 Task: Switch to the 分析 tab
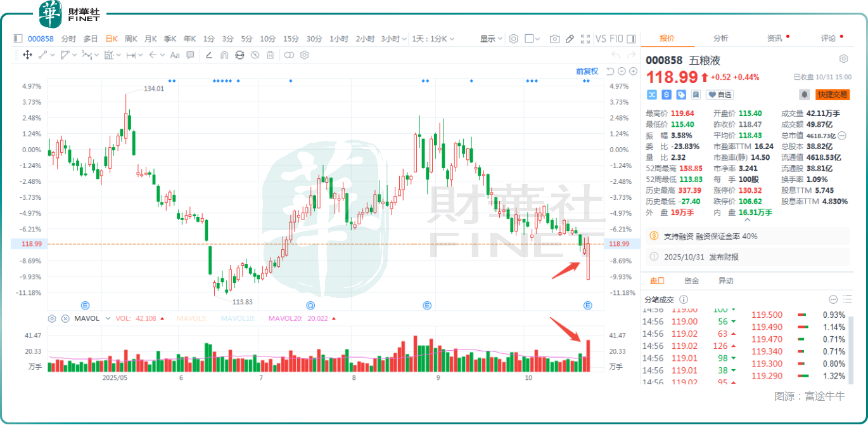click(x=720, y=38)
